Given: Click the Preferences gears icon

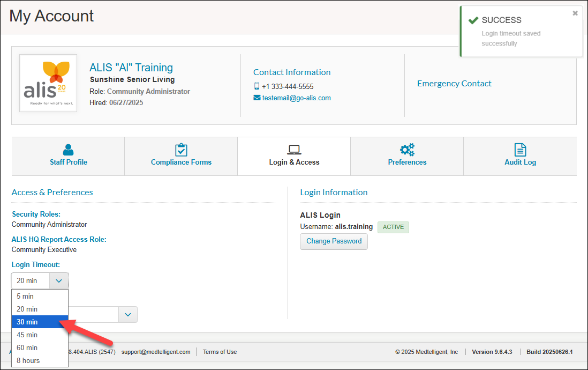Looking at the screenshot, I should click(407, 150).
